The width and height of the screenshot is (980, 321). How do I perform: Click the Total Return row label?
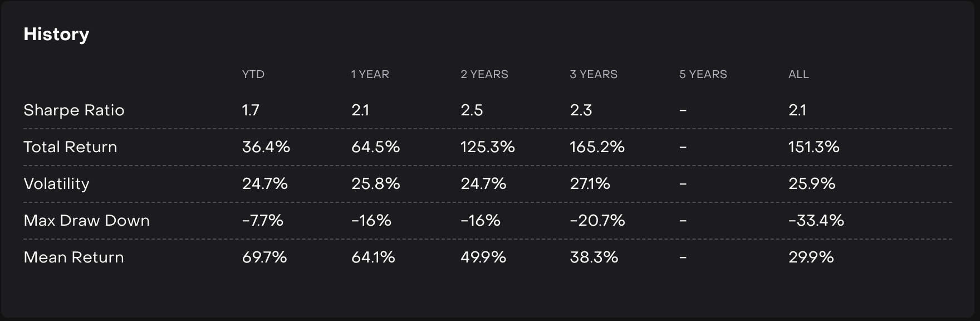[70, 147]
